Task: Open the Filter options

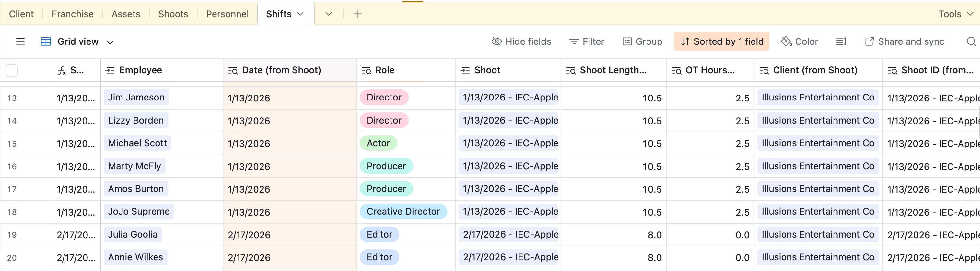Action: click(586, 41)
